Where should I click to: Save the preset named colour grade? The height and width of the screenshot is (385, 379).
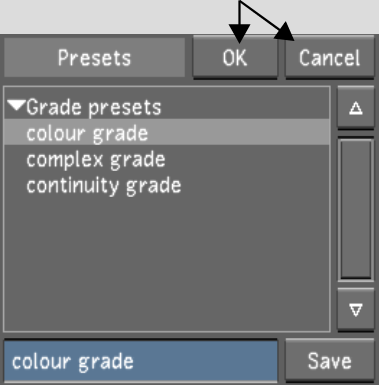click(330, 361)
